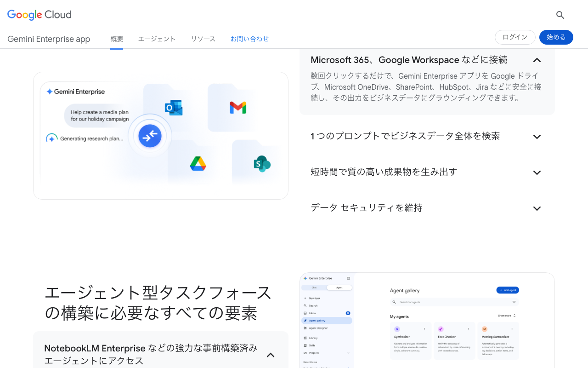Click the My agents heading
The width and height of the screenshot is (588, 368).
coord(399,316)
